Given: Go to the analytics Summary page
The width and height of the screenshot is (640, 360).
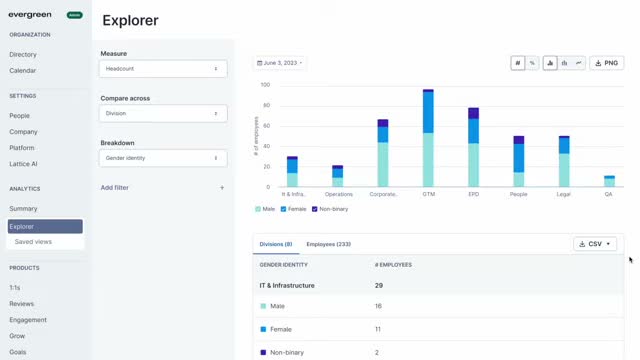Looking at the screenshot, I should pos(23,209).
